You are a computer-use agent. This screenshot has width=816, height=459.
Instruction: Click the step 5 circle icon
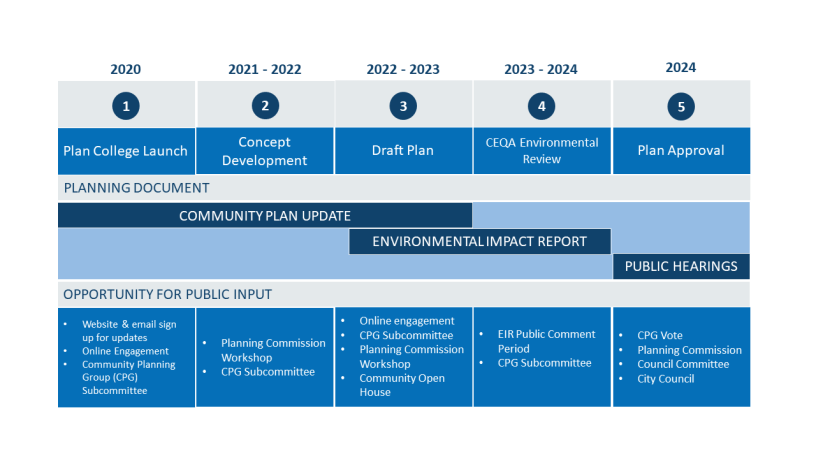pos(681,106)
